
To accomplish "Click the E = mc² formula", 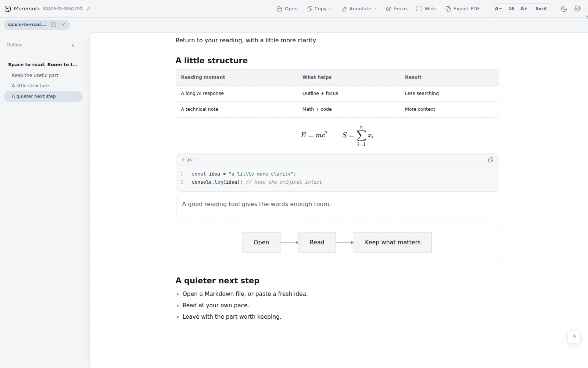I will click(314, 135).
